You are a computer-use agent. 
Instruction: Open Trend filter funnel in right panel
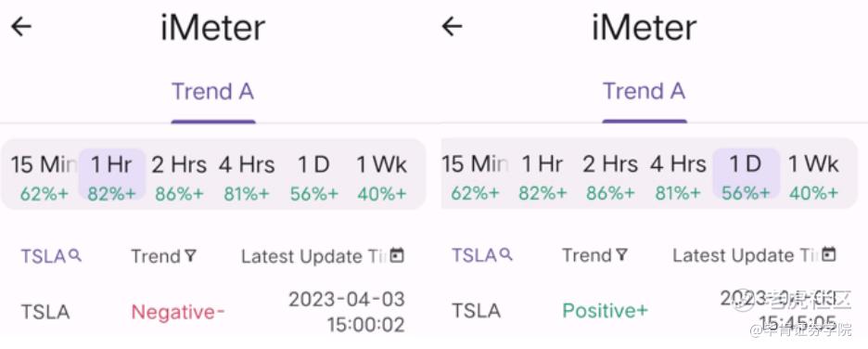click(x=621, y=255)
